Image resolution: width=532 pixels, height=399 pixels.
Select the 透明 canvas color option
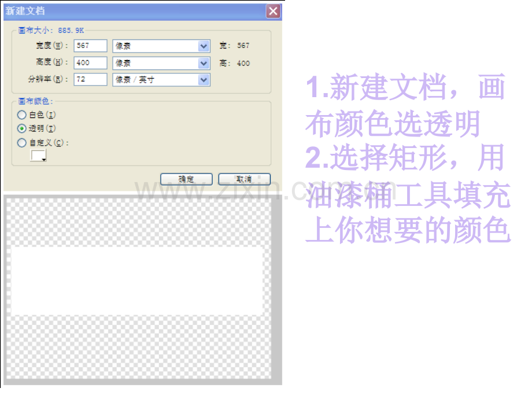[22, 129]
